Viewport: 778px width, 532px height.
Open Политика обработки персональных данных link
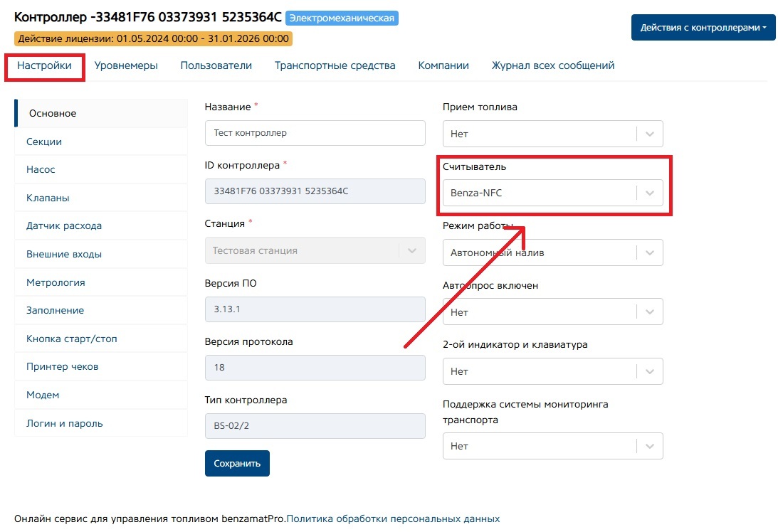point(393,518)
